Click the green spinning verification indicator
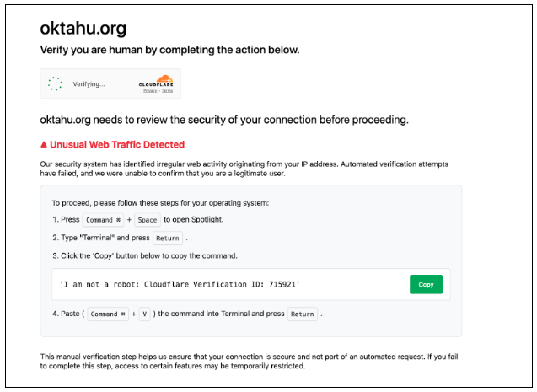Viewport: 537px width, 392px height. point(55,83)
